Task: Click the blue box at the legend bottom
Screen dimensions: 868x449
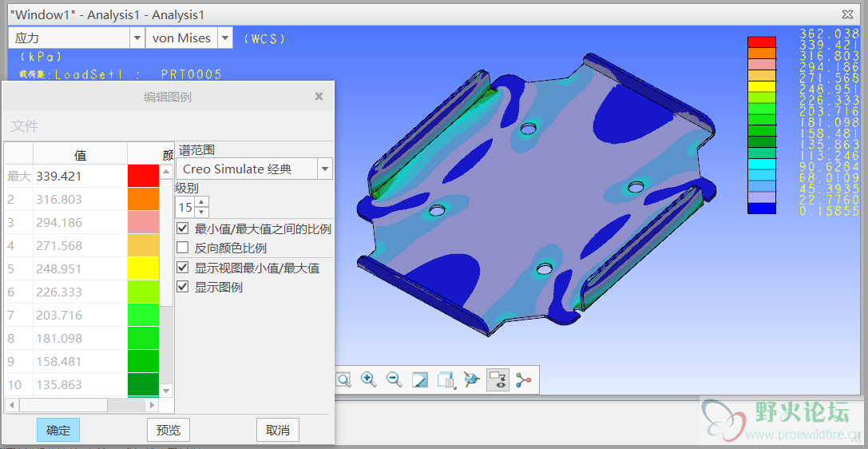Action: pyautogui.click(x=762, y=209)
